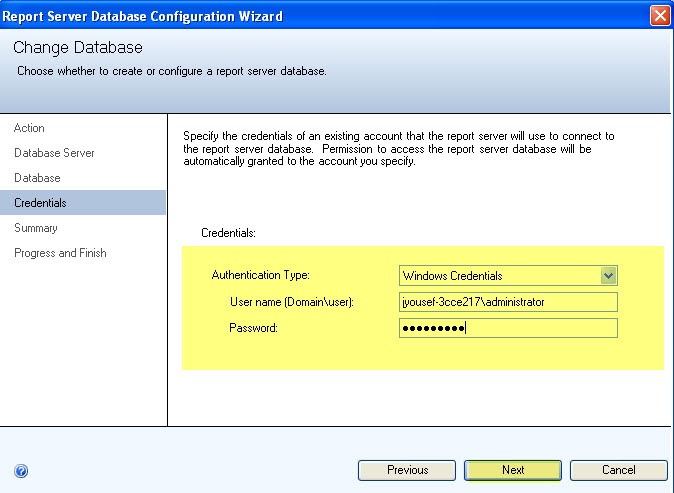This screenshot has height=493, width=674.
Task: Click the "Credentials:" label above the form
Action: click(x=228, y=233)
